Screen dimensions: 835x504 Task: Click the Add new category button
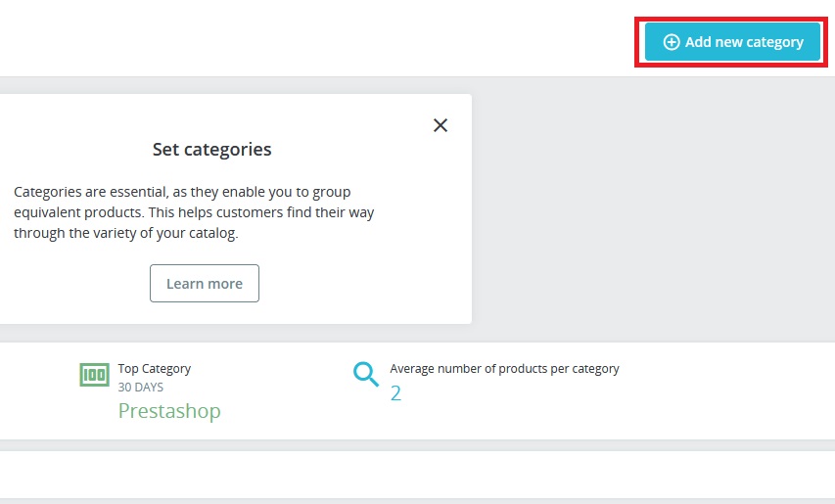pyautogui.click(x=732, y=42)
